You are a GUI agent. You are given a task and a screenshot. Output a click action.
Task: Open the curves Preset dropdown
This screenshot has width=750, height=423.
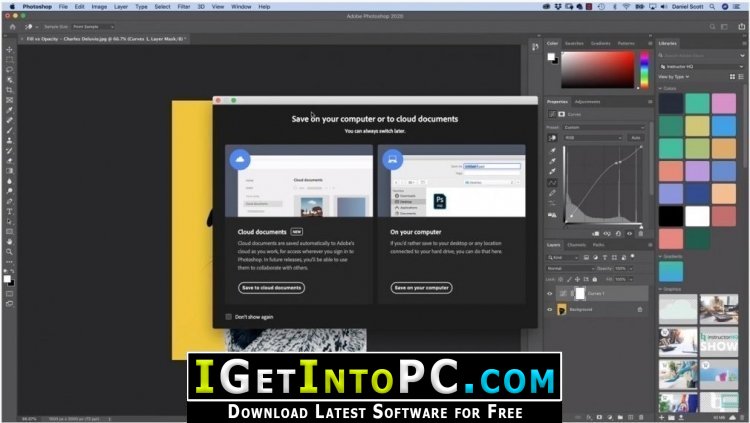[605, 127]
